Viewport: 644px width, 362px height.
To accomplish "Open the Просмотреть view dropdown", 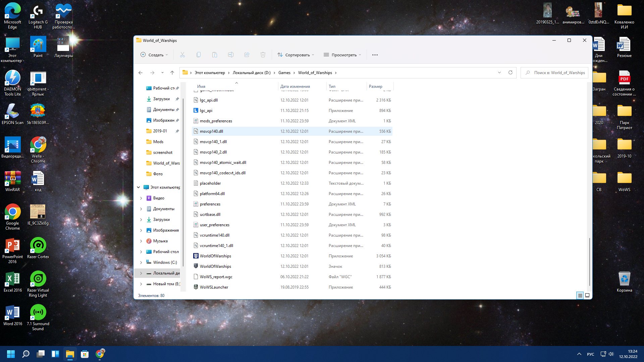I will click(342, 55).
